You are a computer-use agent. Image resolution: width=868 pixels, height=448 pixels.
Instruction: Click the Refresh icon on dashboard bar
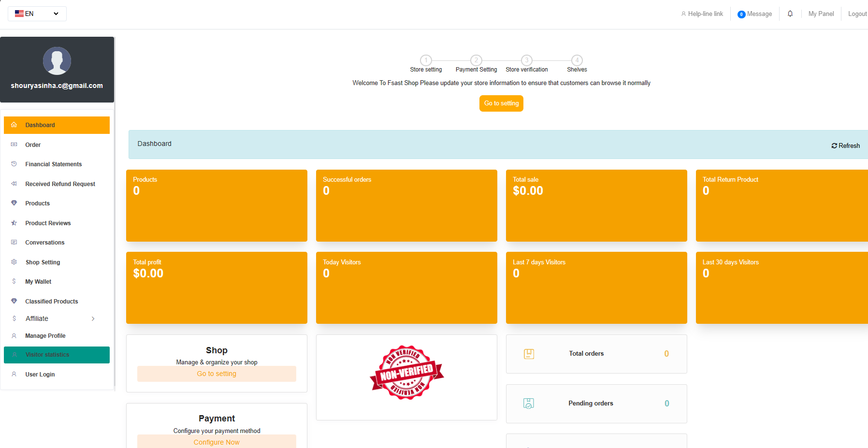834,146
